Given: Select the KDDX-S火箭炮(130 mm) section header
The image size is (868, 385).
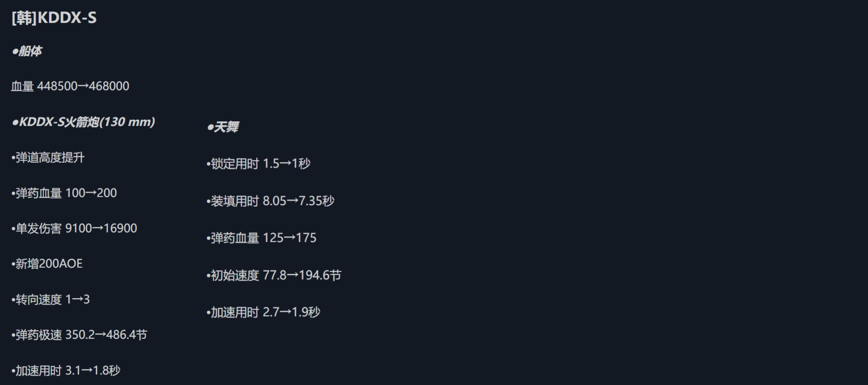Looking at the screenshot, I should pos(83,122).
